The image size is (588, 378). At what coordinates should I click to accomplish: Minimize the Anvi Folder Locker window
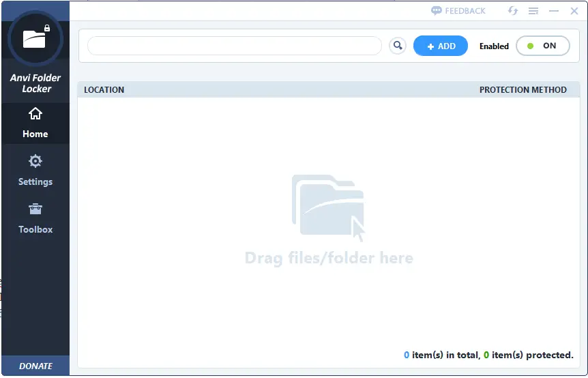[554, 11]
